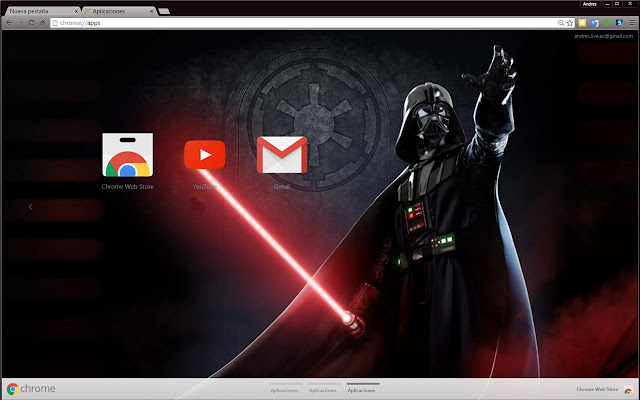Click the green circle extension icon

607,22
